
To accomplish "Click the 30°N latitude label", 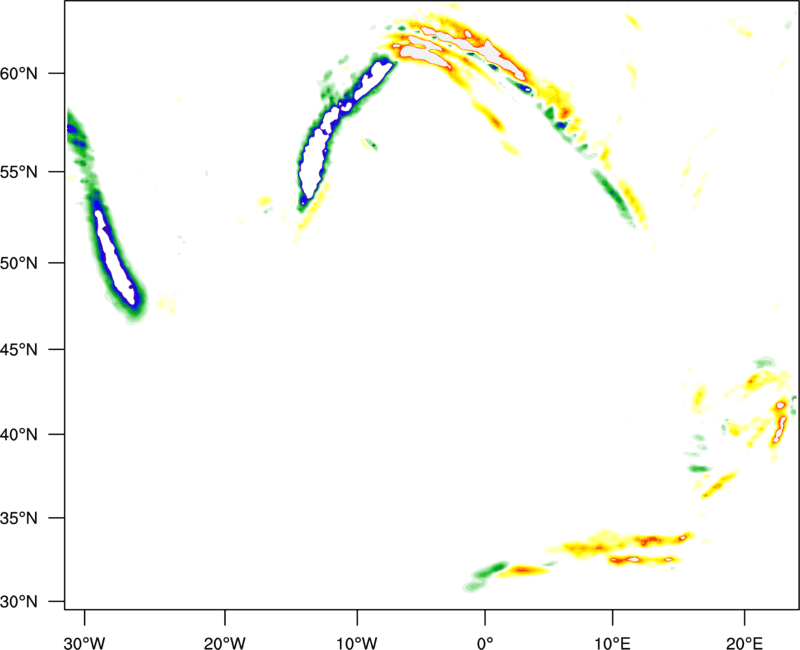I will (x=19, y=602).
